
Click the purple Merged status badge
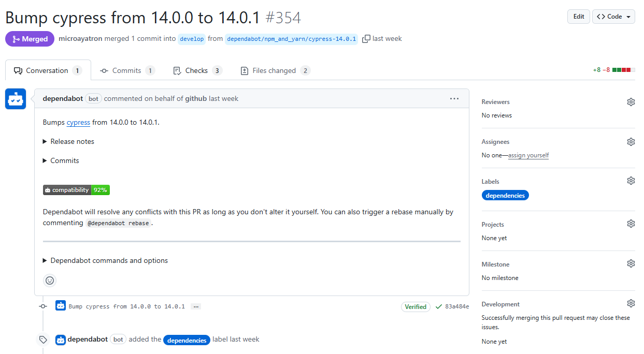(30, 39)
